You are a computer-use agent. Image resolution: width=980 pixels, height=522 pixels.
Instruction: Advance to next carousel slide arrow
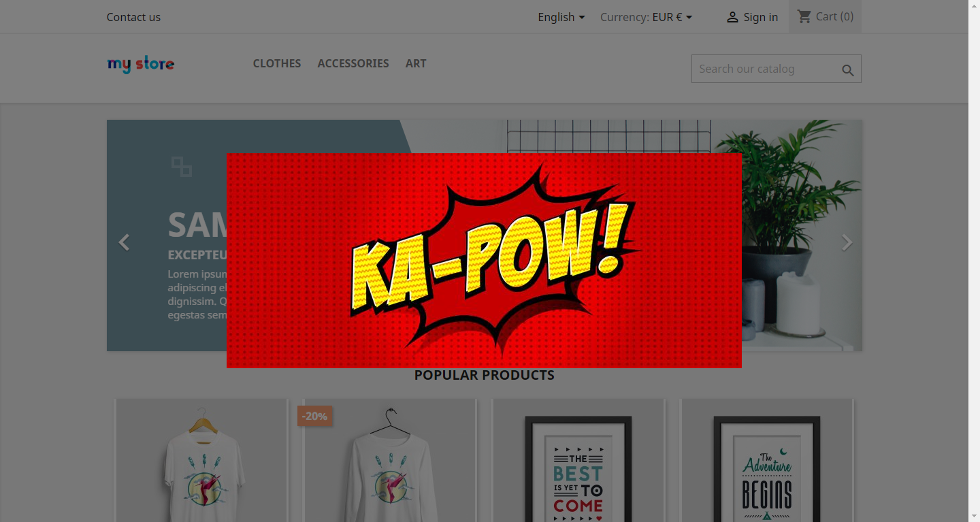pyautogui.click(x=847, y=242)
